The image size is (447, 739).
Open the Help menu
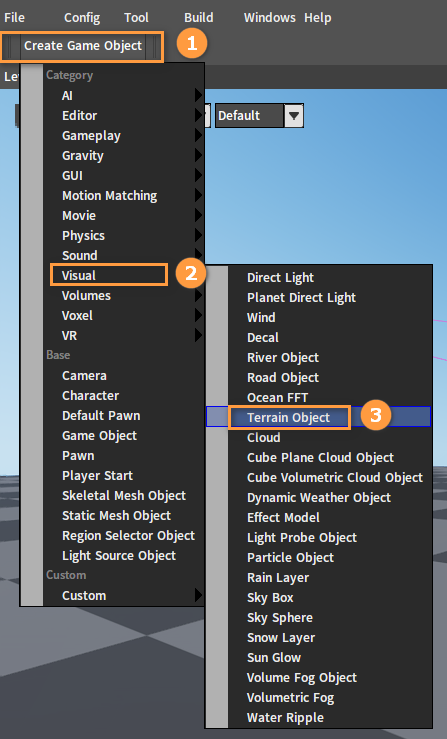[318, 18]
